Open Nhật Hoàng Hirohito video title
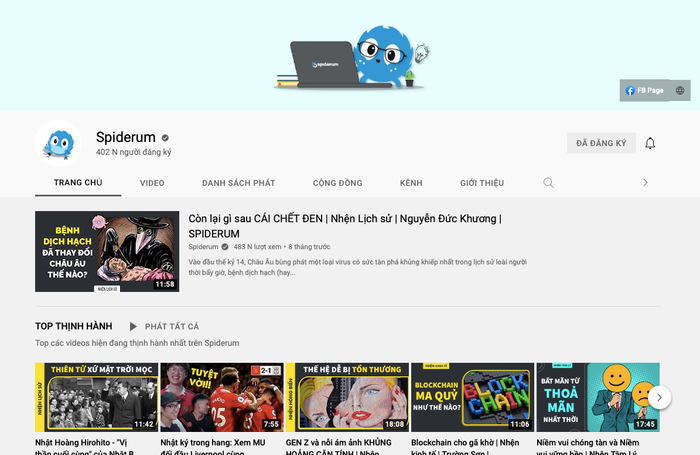Image resolution: width=700 pixels, height=455 pixels. click(x=85, y=447)
